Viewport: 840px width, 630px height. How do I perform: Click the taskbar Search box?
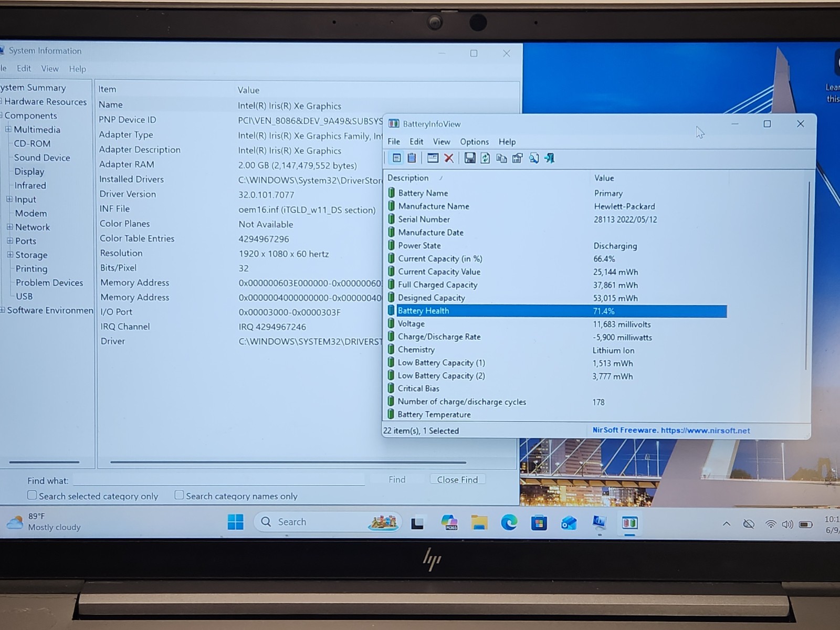pos(328,522)
